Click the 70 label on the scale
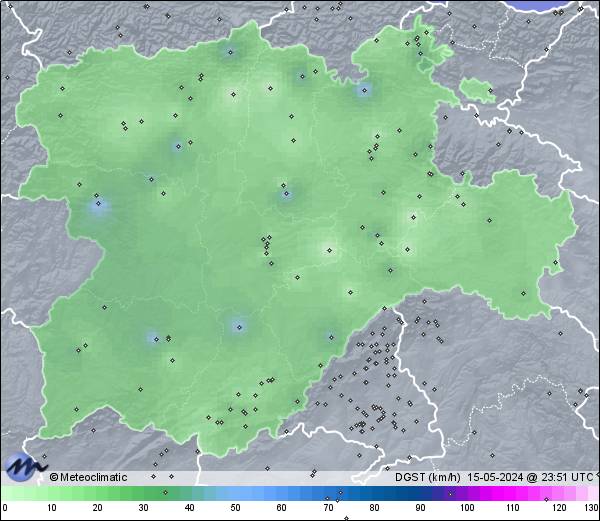The height and width of the screenshot is (521, 600). [x=328, y=508]
